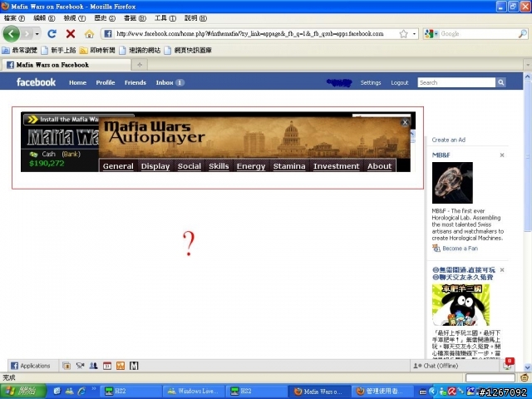
Task: Click the Create an Ad link
Action: pos(449,140)
